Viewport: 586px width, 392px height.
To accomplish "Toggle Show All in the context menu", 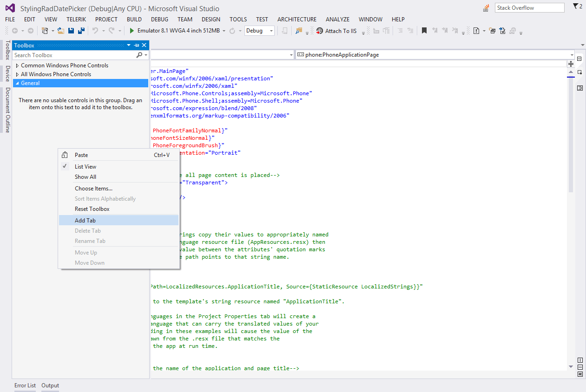I will [85, 176].
